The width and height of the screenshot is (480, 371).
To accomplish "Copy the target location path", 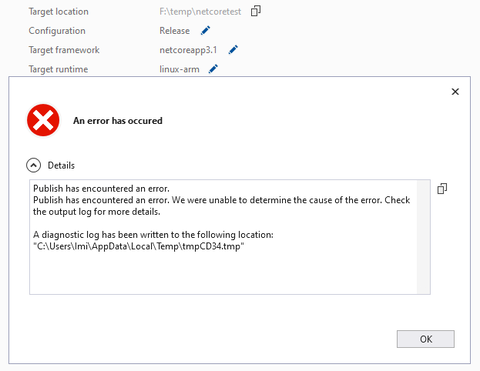I will coord(256,11).
